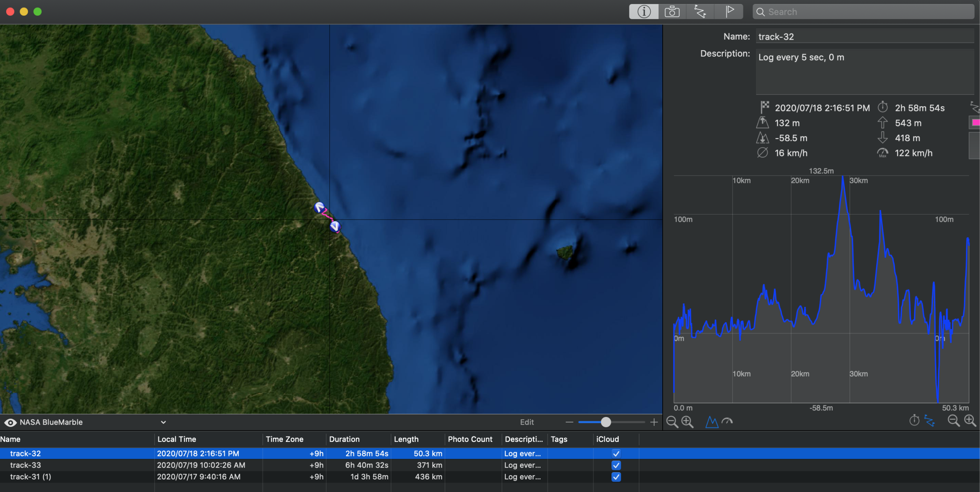Zoom in on elevation chart vertically

pyautogui.click(x=688, y=422)
